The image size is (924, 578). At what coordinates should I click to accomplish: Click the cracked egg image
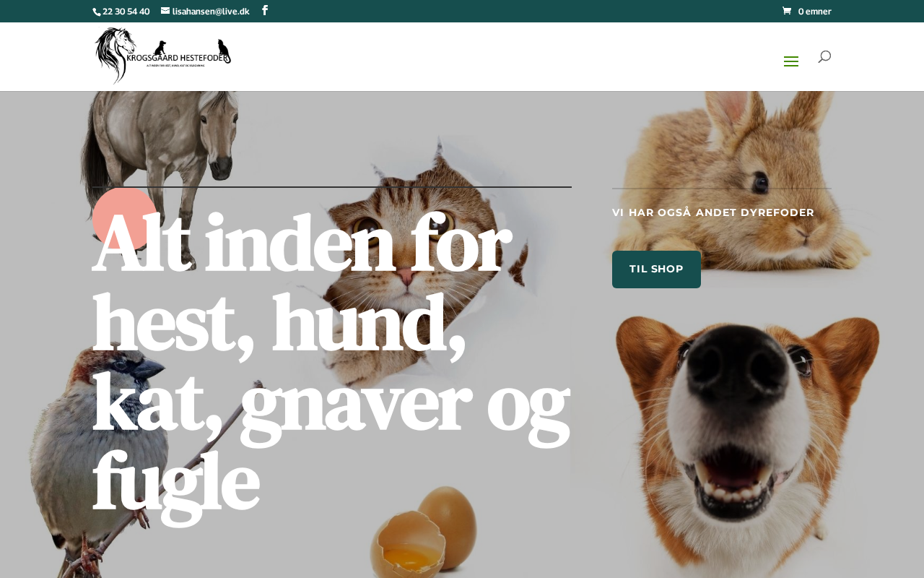click(x=424, y=535)
